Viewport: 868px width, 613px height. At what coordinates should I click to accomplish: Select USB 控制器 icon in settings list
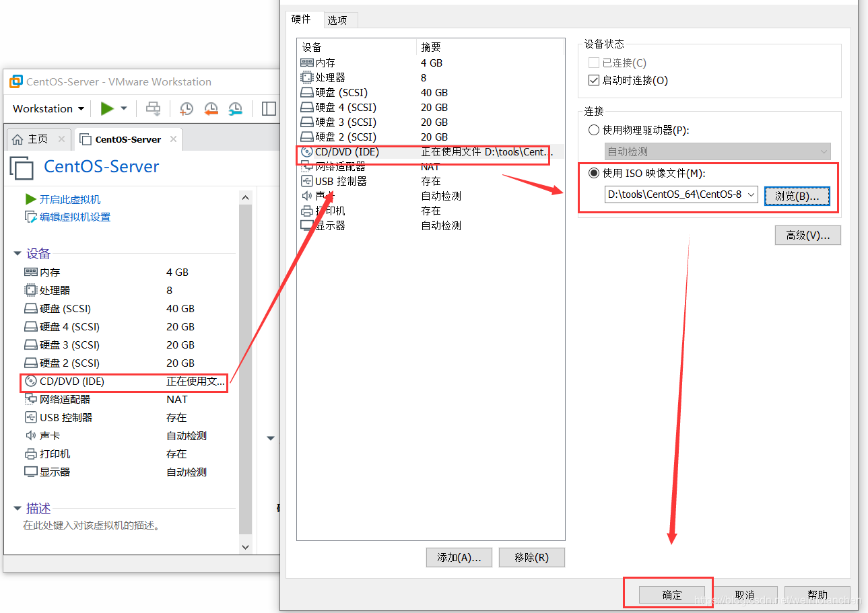coord(307,181)
